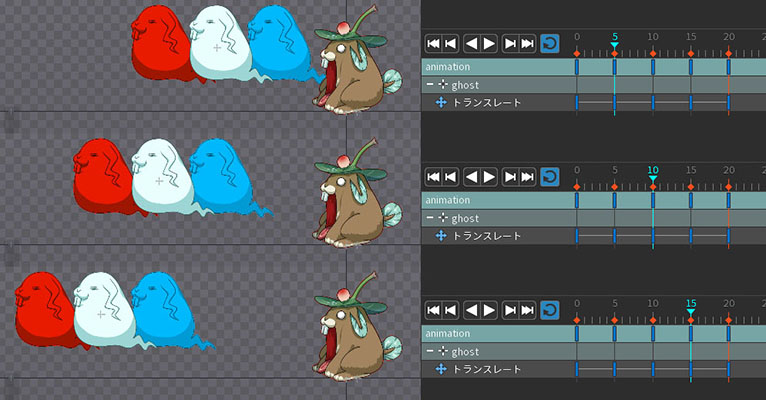Jump to first frame in frame-15 panel
This screenshot has width=766, height=400.
coord(433,310)
